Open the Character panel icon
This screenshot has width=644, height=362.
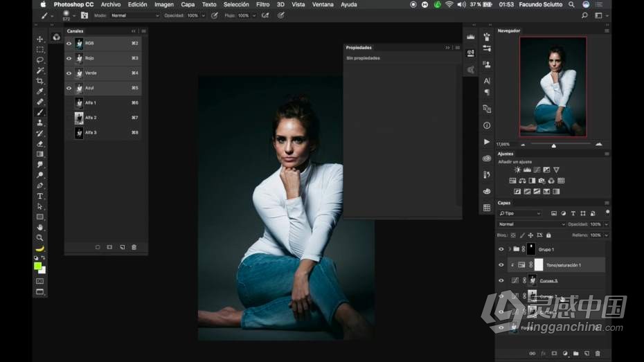click(x=487, y=81)
